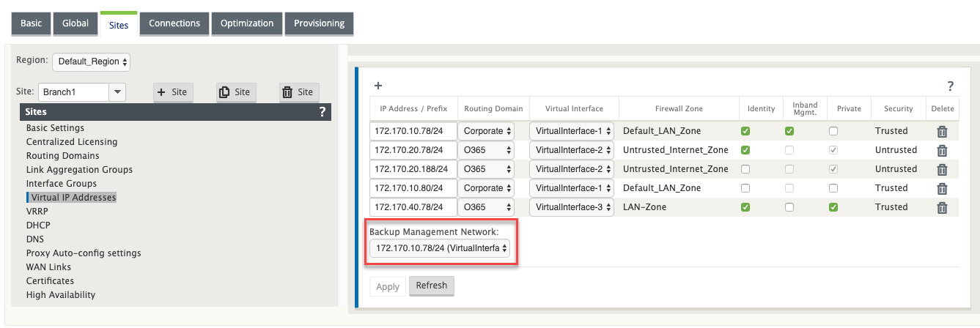Open Backup Management Network dropdown

click(441, 248)
